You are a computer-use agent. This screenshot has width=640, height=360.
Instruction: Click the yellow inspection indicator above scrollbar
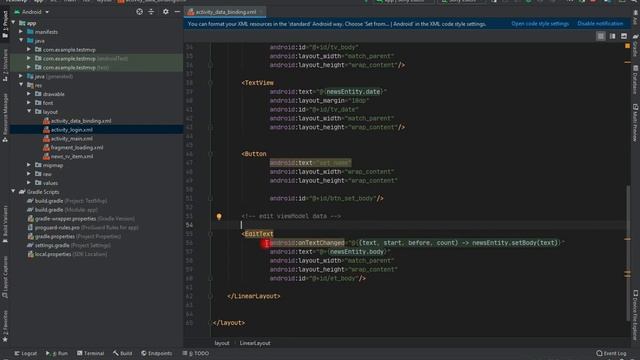point(627,46)
